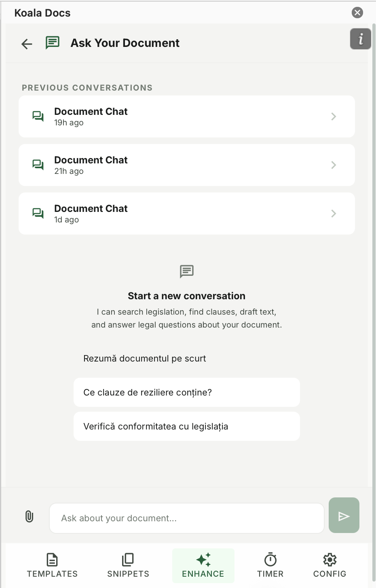Click the Config gear icon

coord(330,560)
